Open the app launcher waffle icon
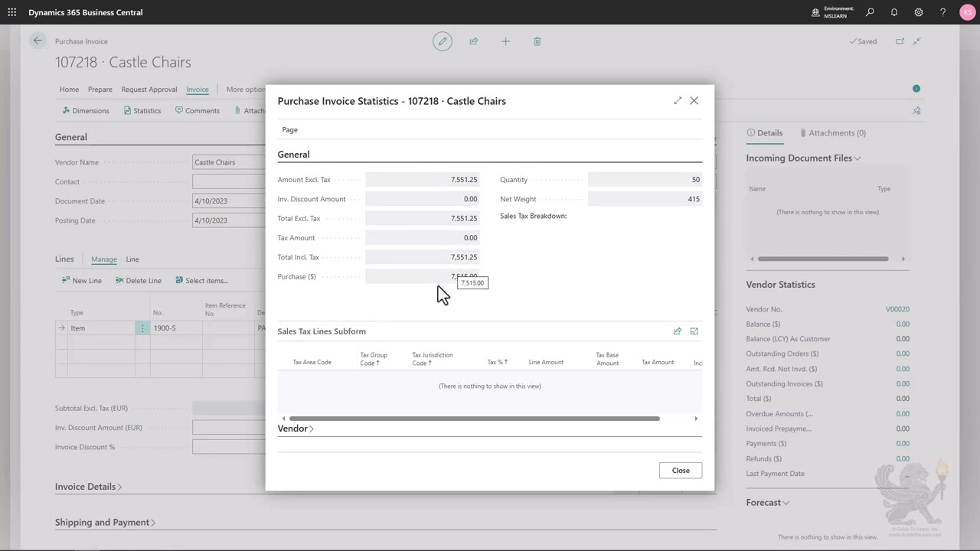The height and width of the screenshot is (551, 980). pyautogui.click(x=12, y=12)
